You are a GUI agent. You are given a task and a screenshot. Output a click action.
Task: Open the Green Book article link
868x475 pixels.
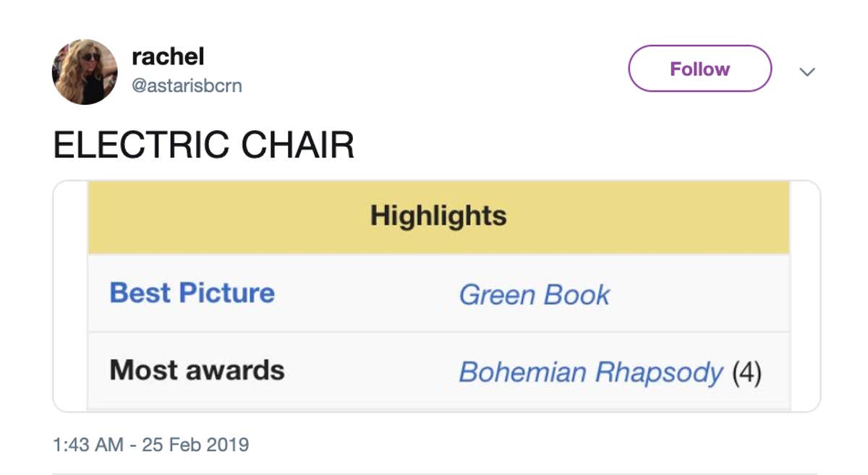tap(533, 294)
